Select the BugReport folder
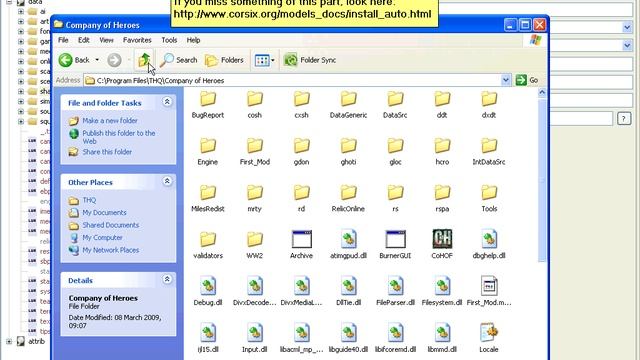This screenshot has width=640, height=360. click(208, 105)
